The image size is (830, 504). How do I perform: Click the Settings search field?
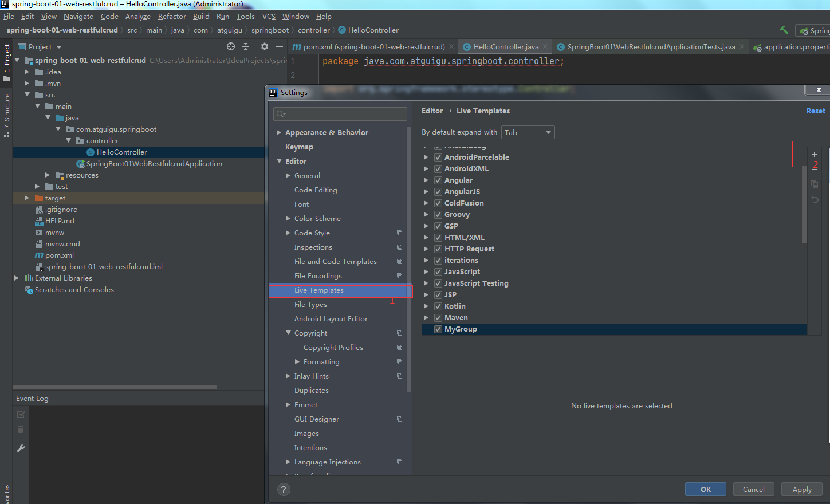[340, 114]
